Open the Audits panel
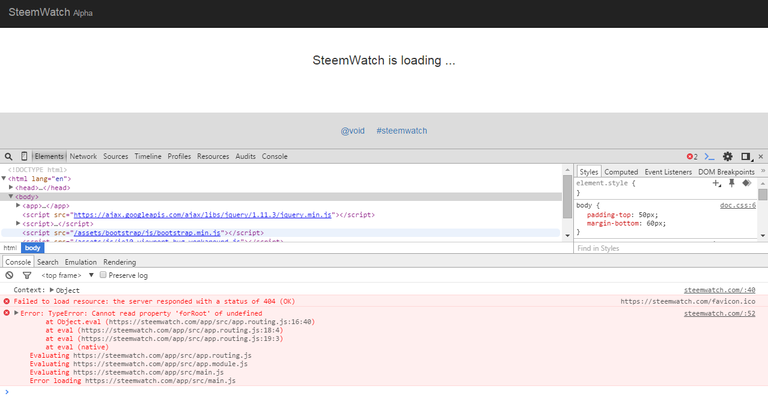The width and height of the screenshot is (768, 397). click(245, 157)
